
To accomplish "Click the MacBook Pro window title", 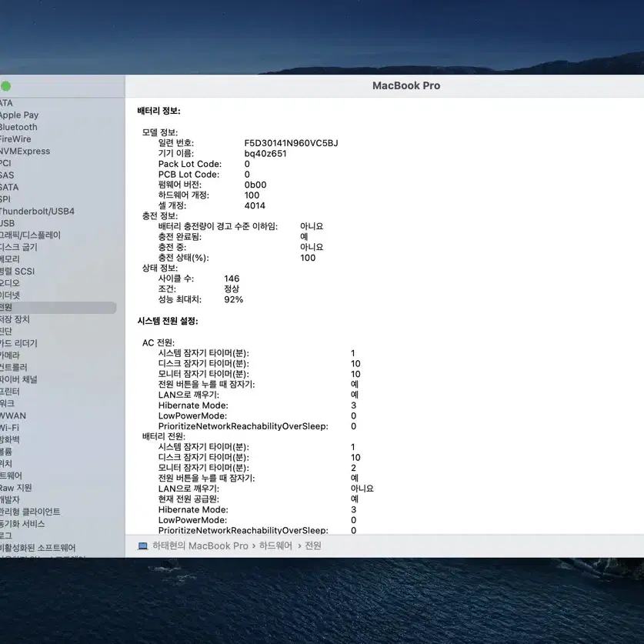I will (x=406, y=86).
